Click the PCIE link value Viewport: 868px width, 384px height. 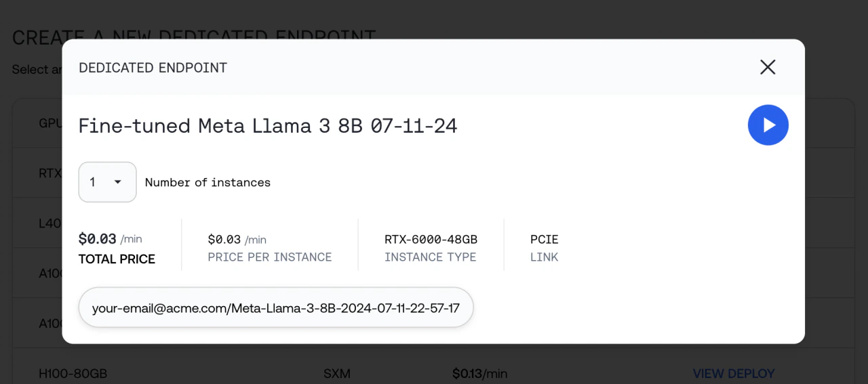pyautogui.click(x=544, y=239)
